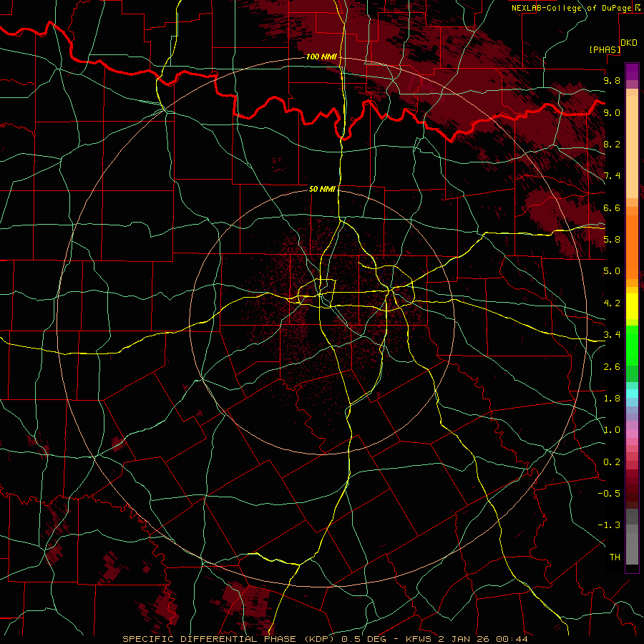Select the -1.3 value on the scale
Image resolution: width=644 pixels, height=644 pixels.
coord(609,525)
